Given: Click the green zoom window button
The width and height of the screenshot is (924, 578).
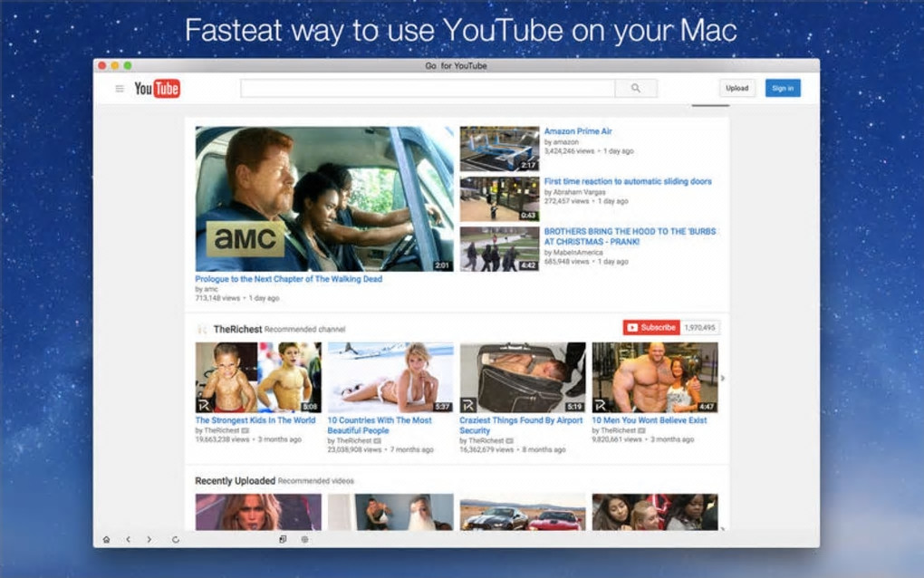Looking at the screenshot, I should (x=128, y=65).
